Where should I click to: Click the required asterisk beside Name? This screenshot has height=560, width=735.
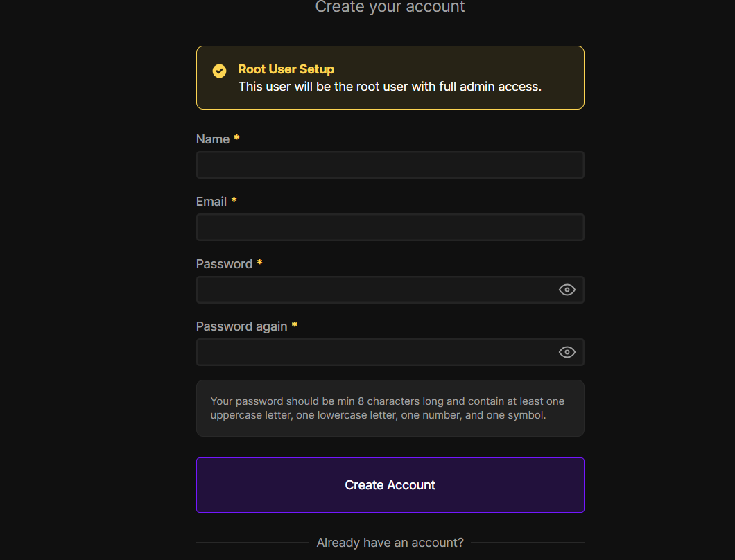point(236,139)
